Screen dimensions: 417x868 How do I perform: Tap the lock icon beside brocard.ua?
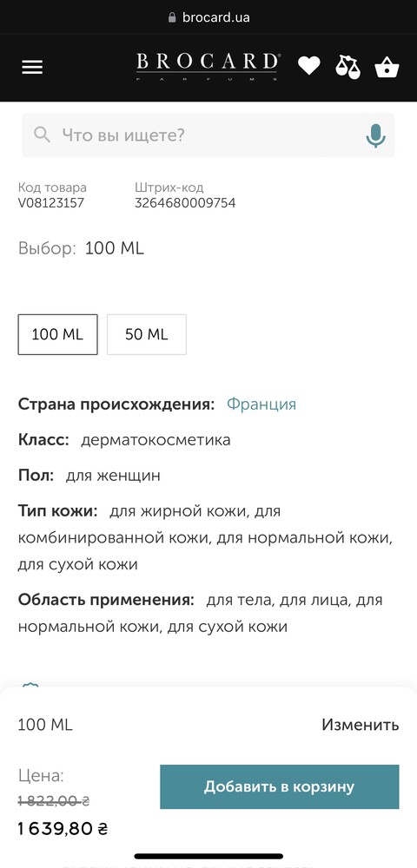pos(172,17)
